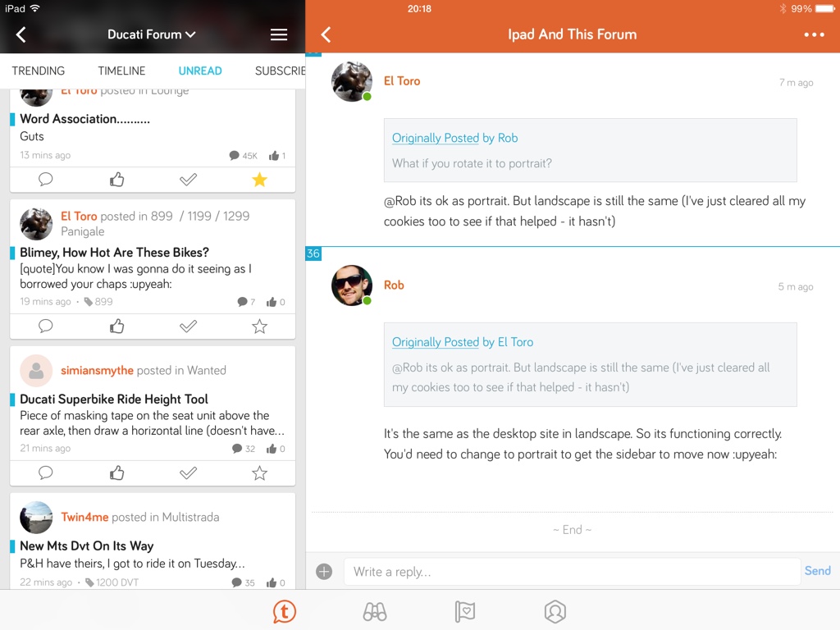The image size is (840, 630).
Task: Open the Ducati Forum dropdown
Action: [x=151, y=34]
